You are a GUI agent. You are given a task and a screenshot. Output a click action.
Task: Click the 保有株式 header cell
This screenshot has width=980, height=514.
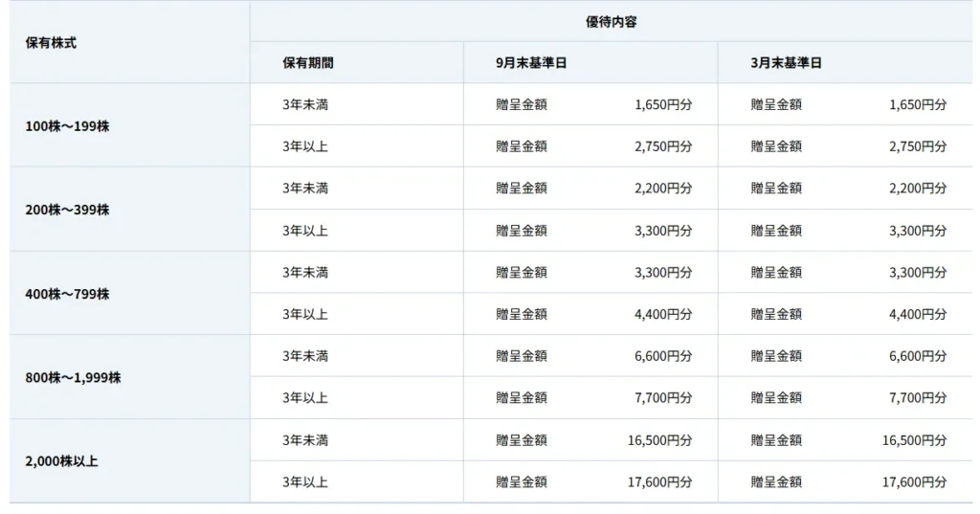[51, 43]
